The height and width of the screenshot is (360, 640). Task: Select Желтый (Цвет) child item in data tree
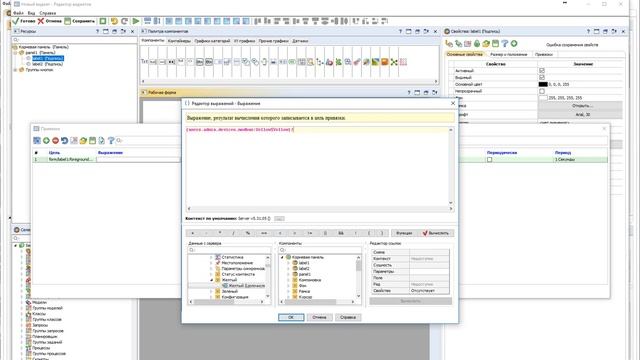pos(246,286)
